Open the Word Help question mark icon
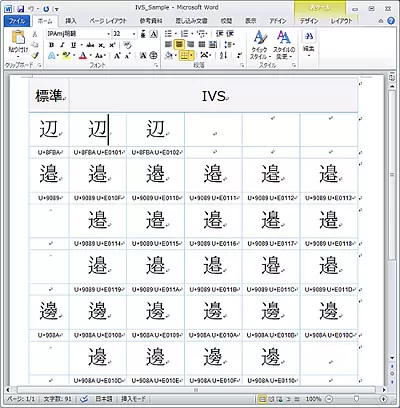Image resolution: width=400 pixels, height=408 pixels. click(x=391, y=21)
